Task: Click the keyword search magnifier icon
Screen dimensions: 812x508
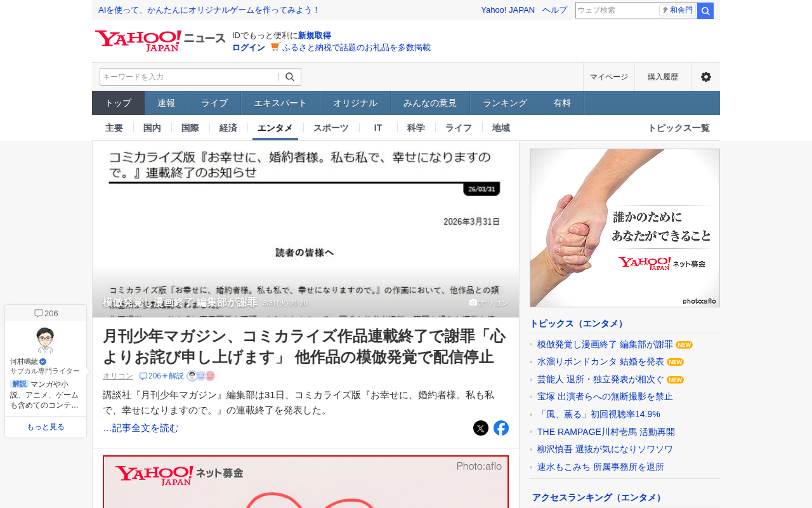Action: pyautogui.click(x=290, y=77)
